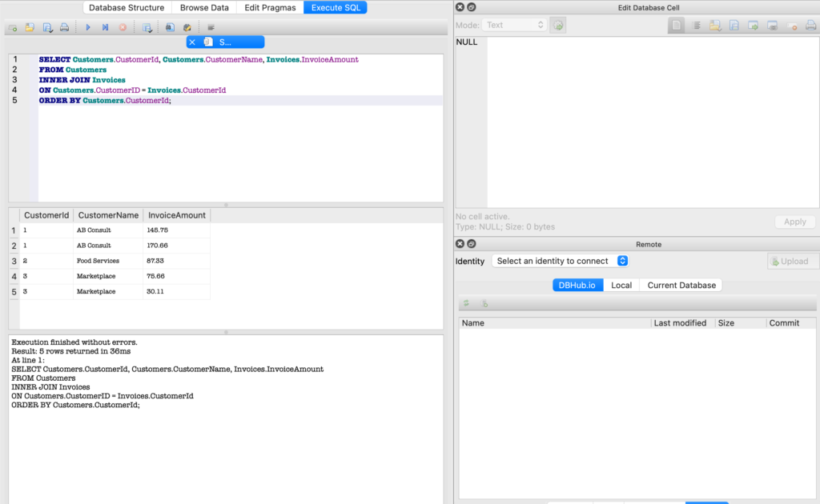Image resolution: width=820 pixels, height=504 pixels.
Task: Select the Current Database remote tab
Action: 681,285
